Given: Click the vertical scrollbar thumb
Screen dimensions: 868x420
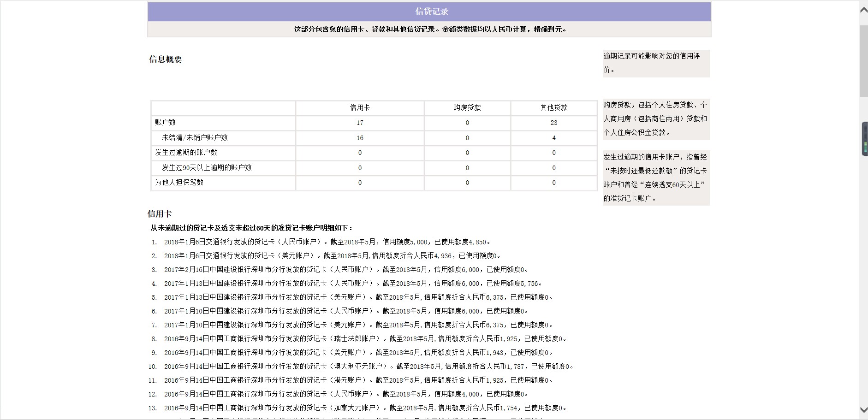Looking at the screenshot, I should click(863, 61).
